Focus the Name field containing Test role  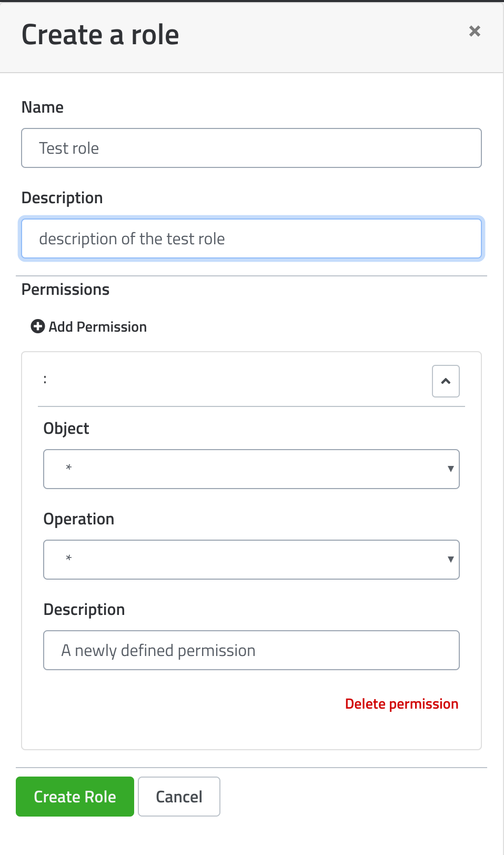pyautogui.click(x=251, y=148)
